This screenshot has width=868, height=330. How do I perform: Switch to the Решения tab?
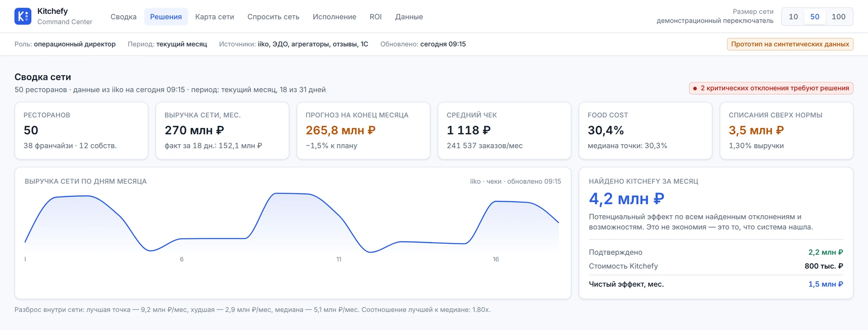coord(166,17)
